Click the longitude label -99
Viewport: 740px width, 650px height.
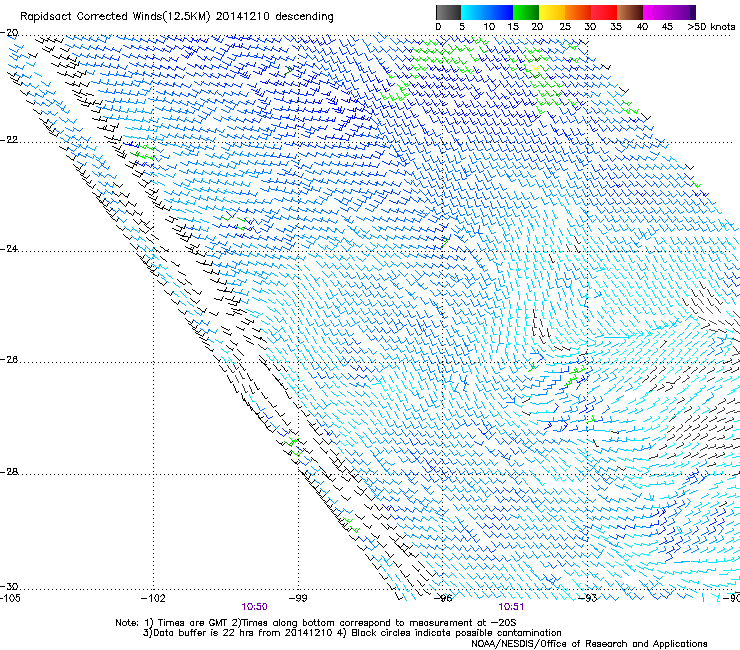pos(298,599)
